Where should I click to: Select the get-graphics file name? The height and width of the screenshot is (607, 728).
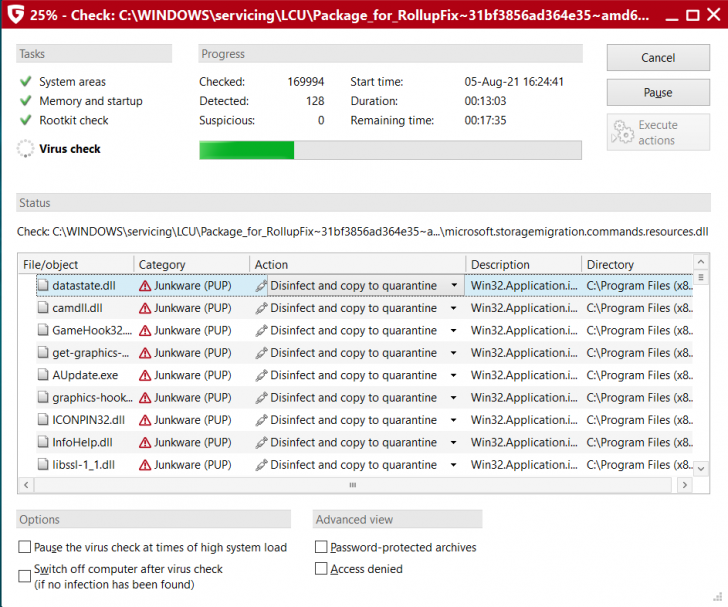pos(91,353)
